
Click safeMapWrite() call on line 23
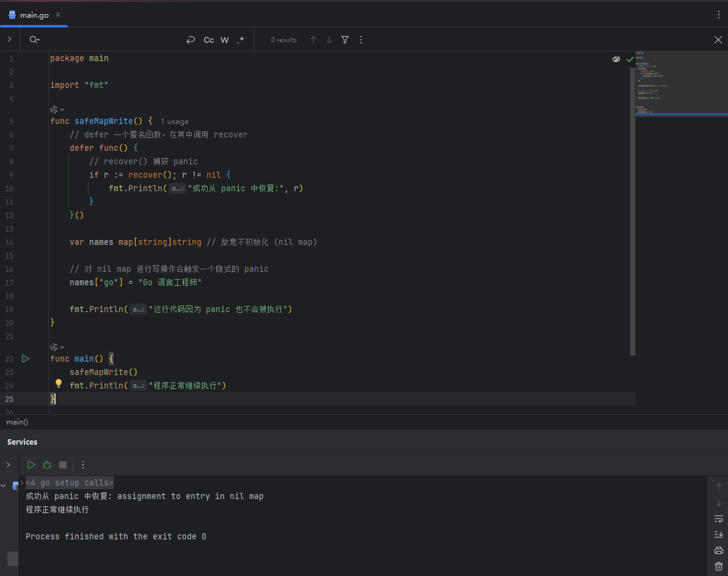click(x=104, y=372)
